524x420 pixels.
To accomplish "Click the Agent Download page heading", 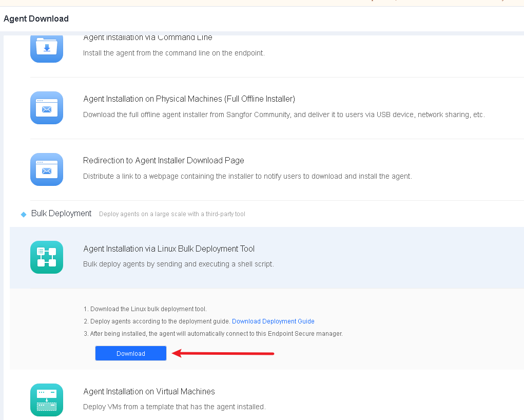I will point(36,18).
